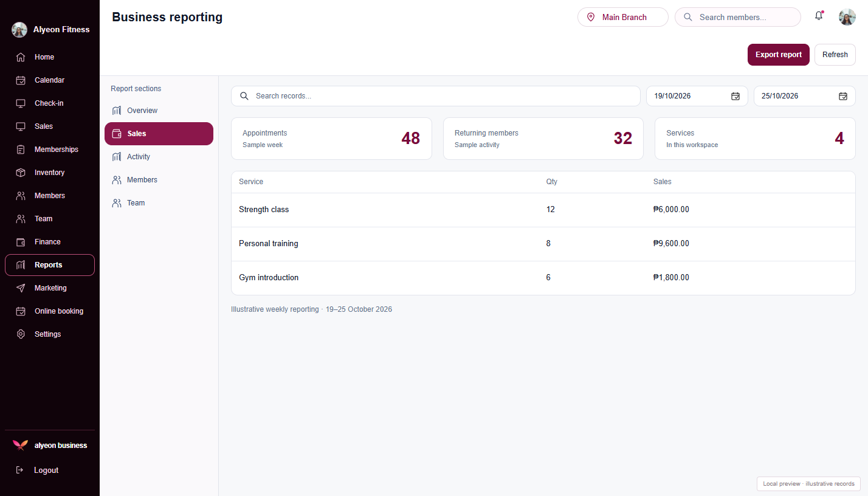
Task: Click the alyeon business butterfly logo
Action: (20, 446)
